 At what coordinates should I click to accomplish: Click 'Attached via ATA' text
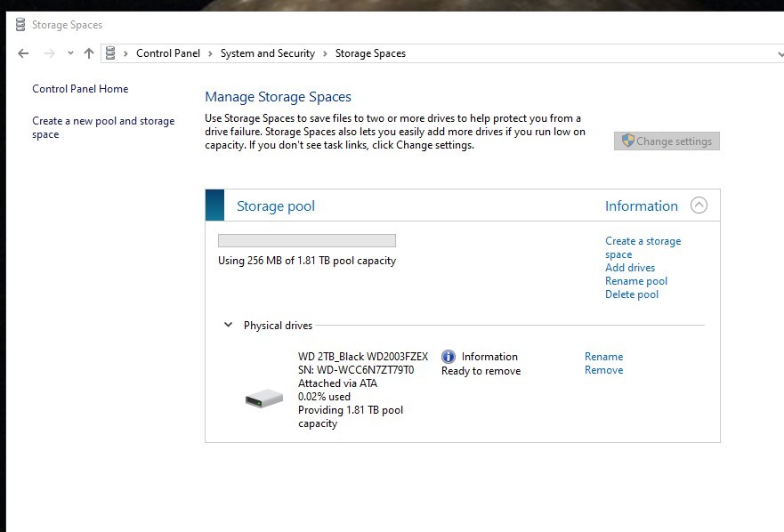point(337,383)
